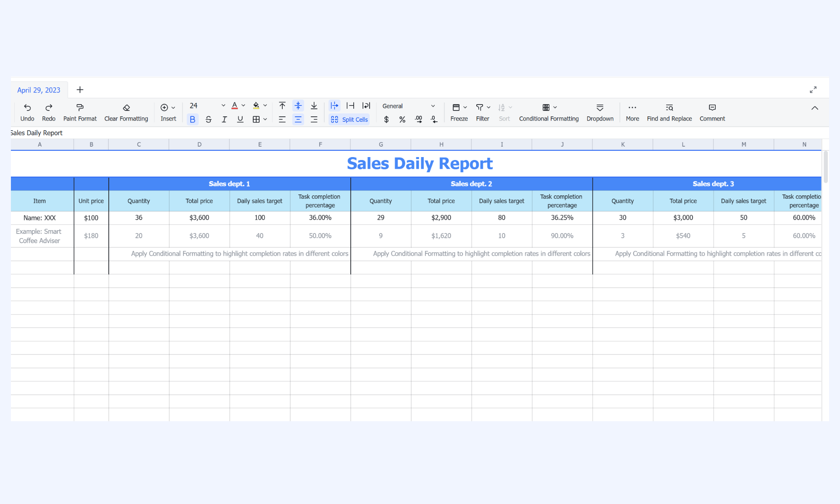Decrease decimal places
Viewport: 840px width, 504px height.
click(x=434, y=120)
